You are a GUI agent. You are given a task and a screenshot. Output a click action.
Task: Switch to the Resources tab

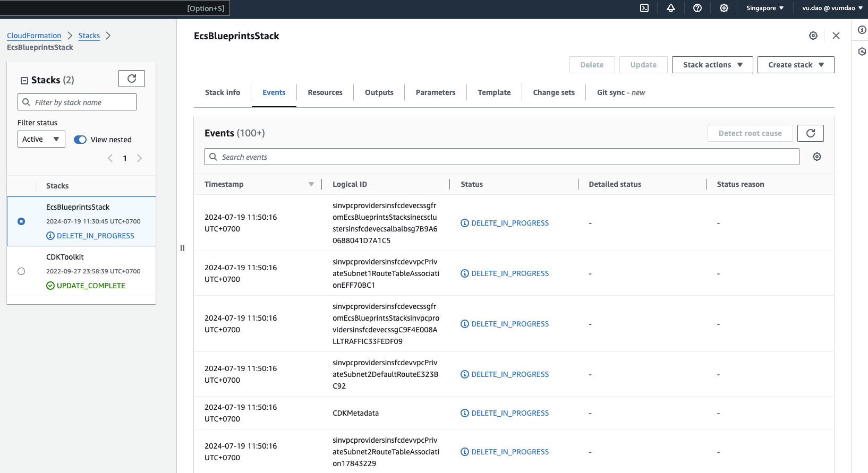[x=325, y=92]
